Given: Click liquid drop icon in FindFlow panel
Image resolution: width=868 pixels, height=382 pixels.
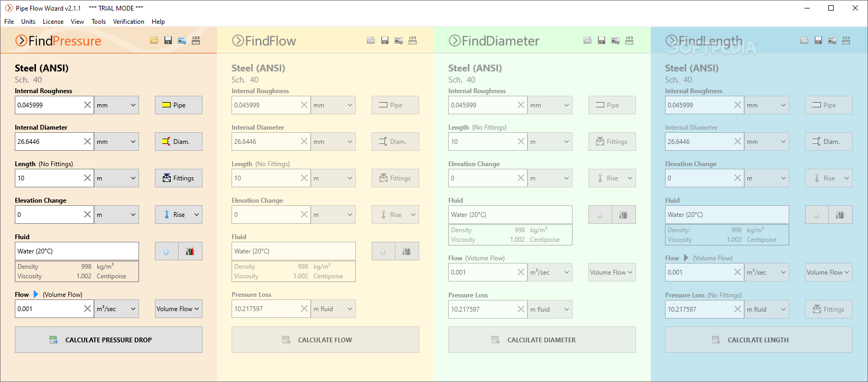Looking at the screenshot, I should [x=383, y=251].
